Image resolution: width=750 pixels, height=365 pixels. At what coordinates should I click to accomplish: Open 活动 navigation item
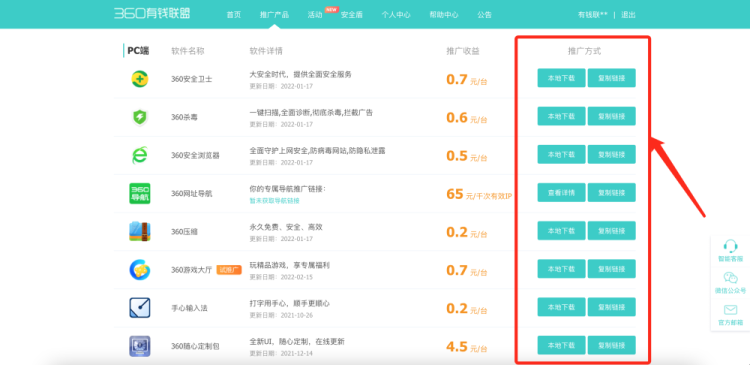click(315, 15)
